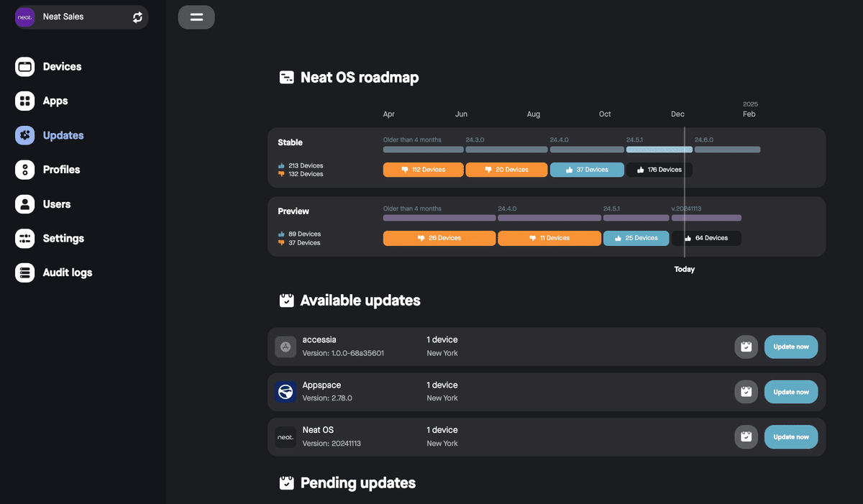Image resolution: width=863 pixels, height=504 pixels.
Task: Click the Neat OS app icon
Action: tap(286, 437)
